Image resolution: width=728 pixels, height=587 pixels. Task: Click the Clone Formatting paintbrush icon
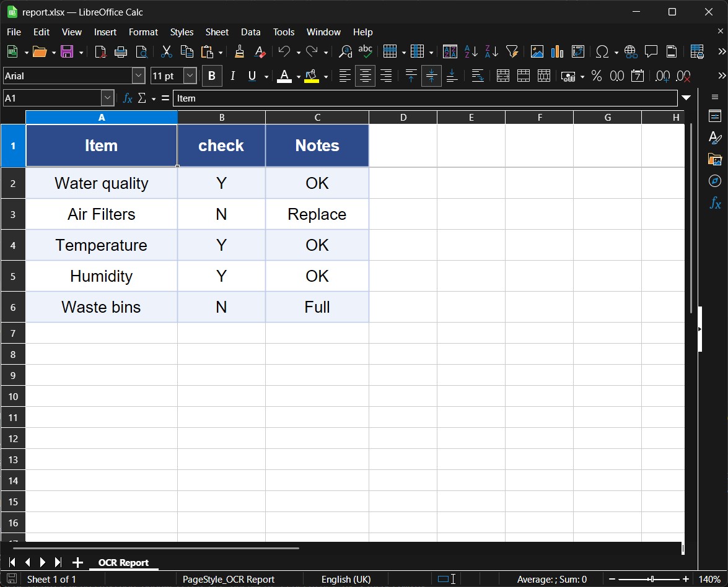coord(239,52)
